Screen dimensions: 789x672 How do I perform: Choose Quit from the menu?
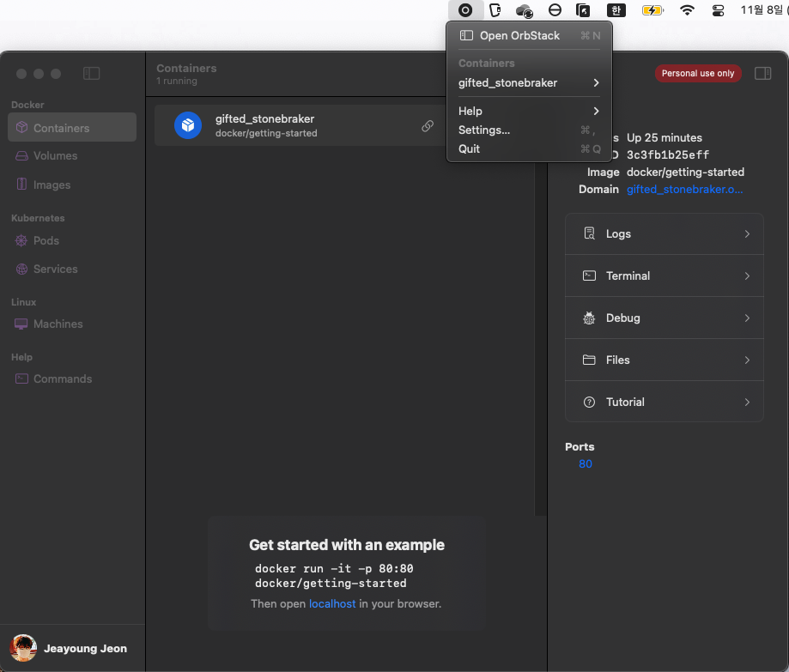[530, 148]
